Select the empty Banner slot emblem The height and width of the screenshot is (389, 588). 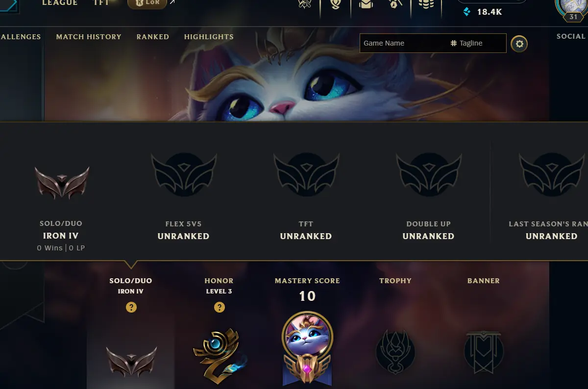[x=484, y=352]
